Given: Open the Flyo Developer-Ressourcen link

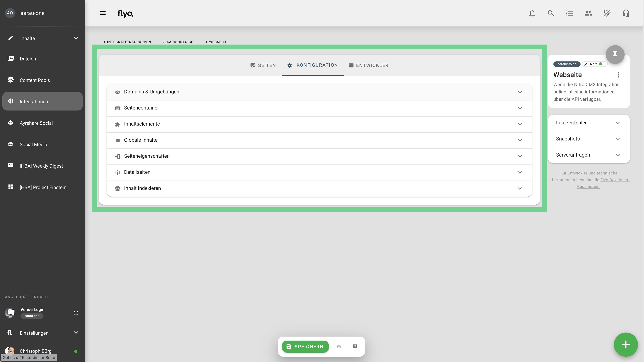Looking at the screenshot, I should 615,180.
